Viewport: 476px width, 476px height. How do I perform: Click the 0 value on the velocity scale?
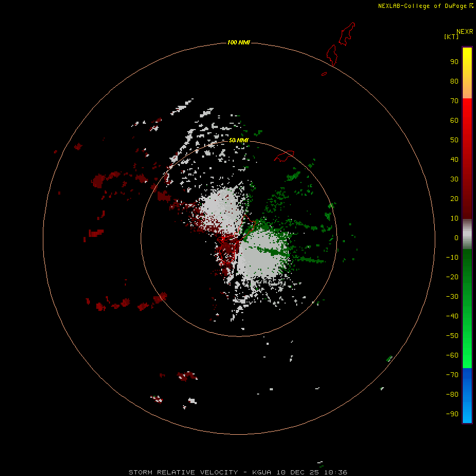click(456, 237)
